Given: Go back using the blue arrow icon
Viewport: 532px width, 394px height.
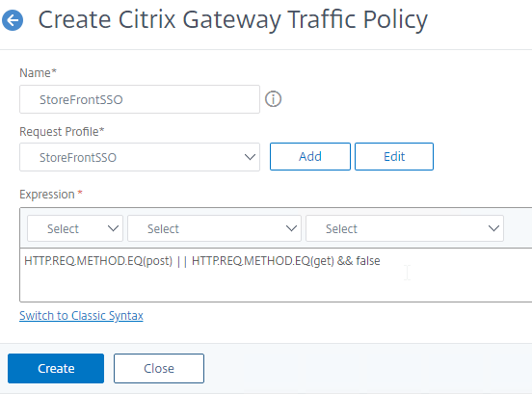Looking at the screenshot, I should pos(13,20).
